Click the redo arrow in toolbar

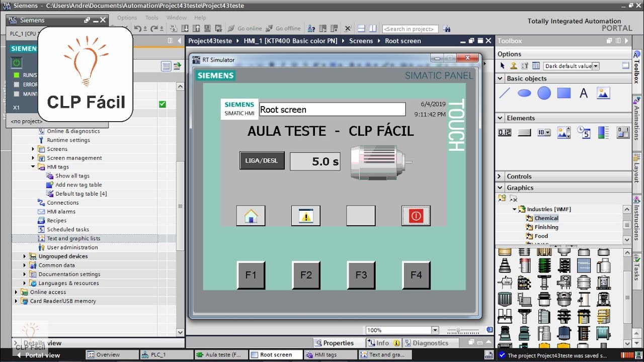tap(154, 29)
